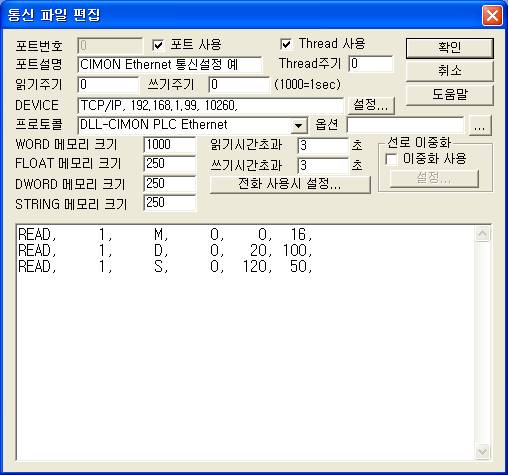Image resolution: width=508 pixels, height=475 pixels.
Task: Click the 전화 사용시 설정... button
Action: coord(290,184)
